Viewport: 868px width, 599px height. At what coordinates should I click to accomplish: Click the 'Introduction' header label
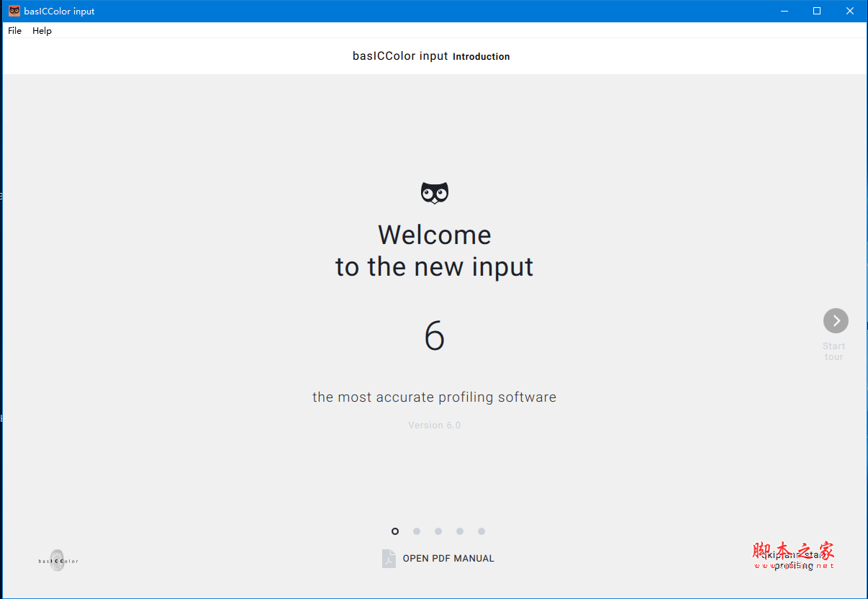pos(482,57)
